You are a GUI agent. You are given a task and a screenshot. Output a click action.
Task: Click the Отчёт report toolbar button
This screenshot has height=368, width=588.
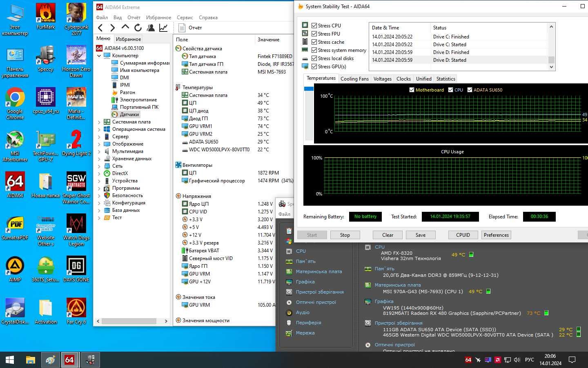click(x=190, y=28)
